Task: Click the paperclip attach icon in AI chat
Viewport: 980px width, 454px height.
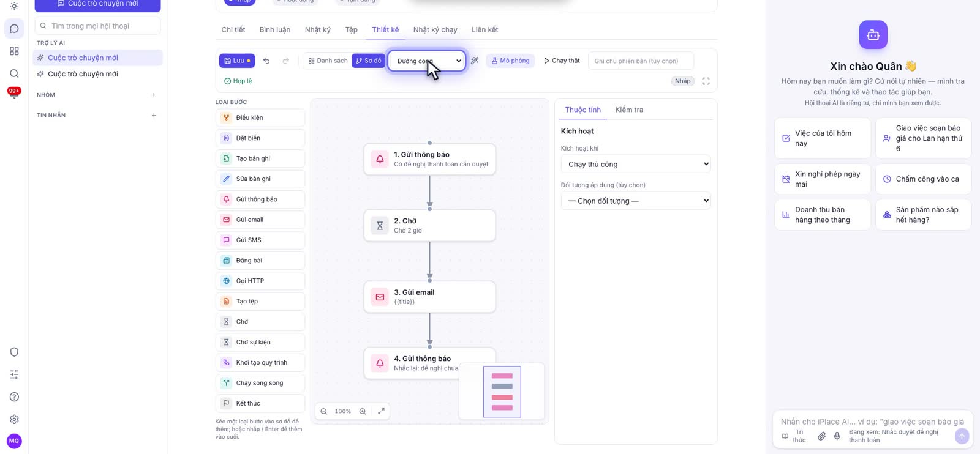Action: pos(821,436)
